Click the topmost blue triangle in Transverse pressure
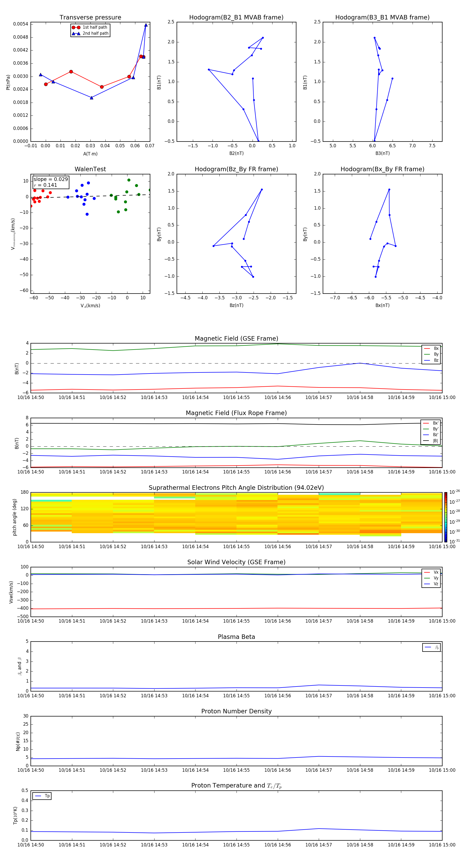Image resolution: width=473 pixels, height=868 pixels. point(146,25)
